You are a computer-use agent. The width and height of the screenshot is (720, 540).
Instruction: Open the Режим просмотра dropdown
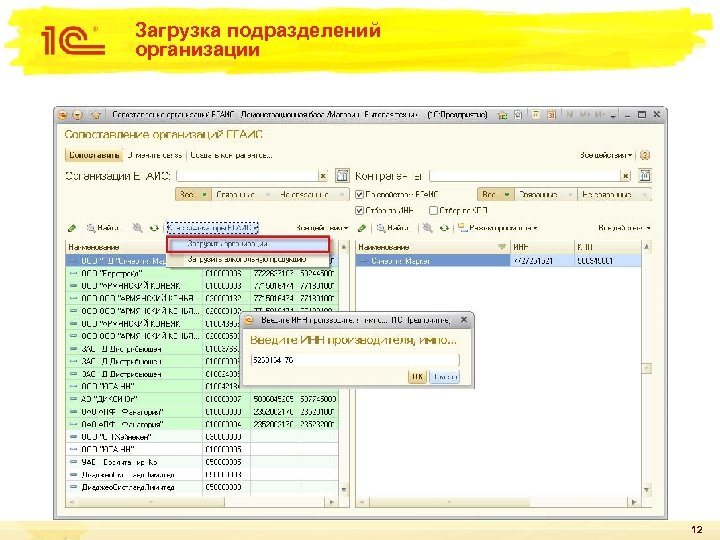[498, 228]
